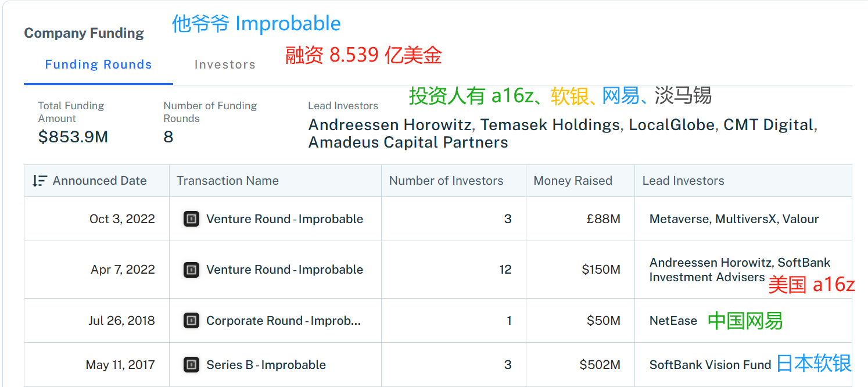Viewport: 868px width, 387px height.
Task: Sort by Announced Date column header
Action: point(99,181)
